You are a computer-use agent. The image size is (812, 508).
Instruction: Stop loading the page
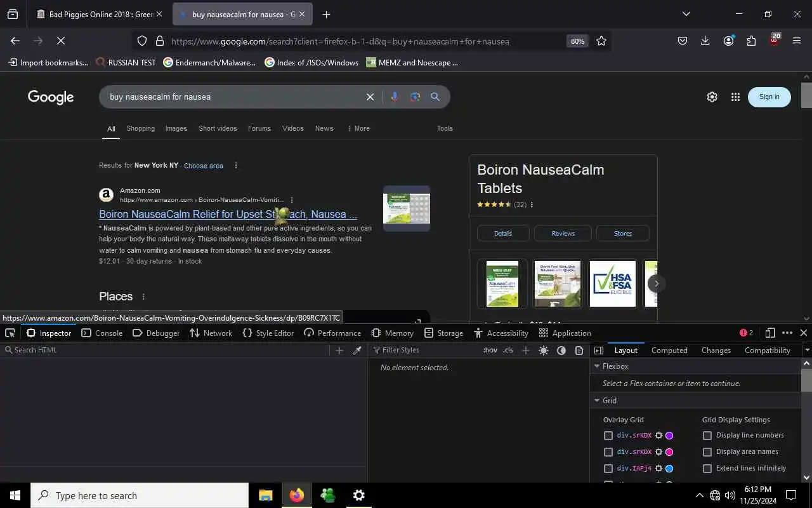coord(60,41)
